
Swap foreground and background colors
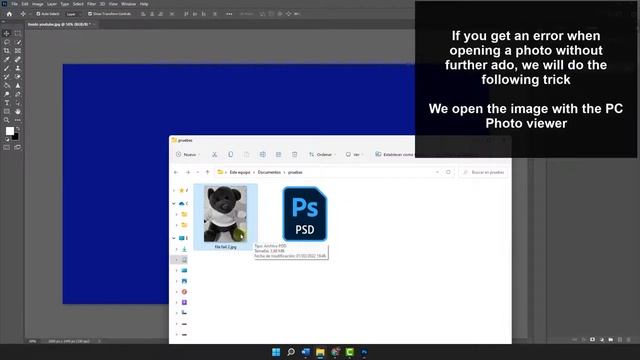point(17,129)
